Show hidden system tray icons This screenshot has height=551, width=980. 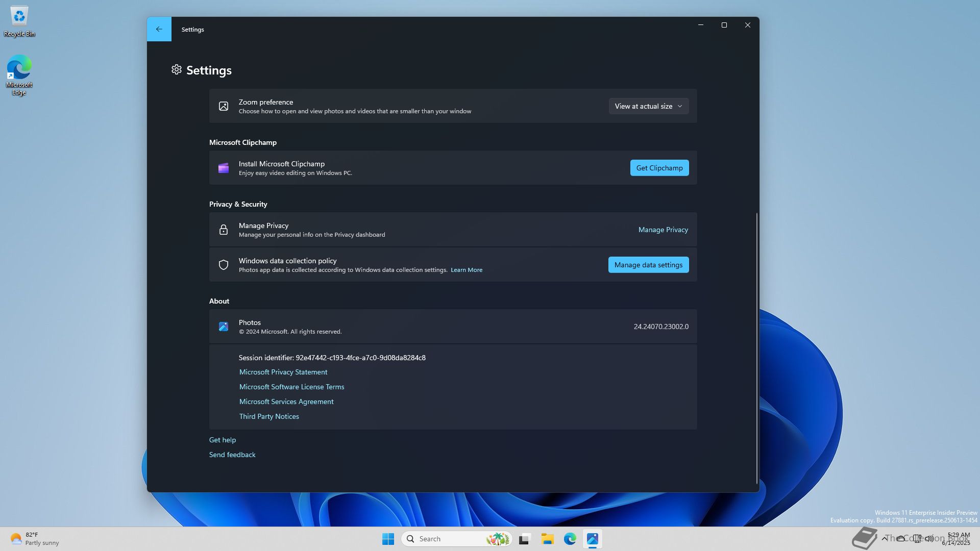click(x=884, y=538)
